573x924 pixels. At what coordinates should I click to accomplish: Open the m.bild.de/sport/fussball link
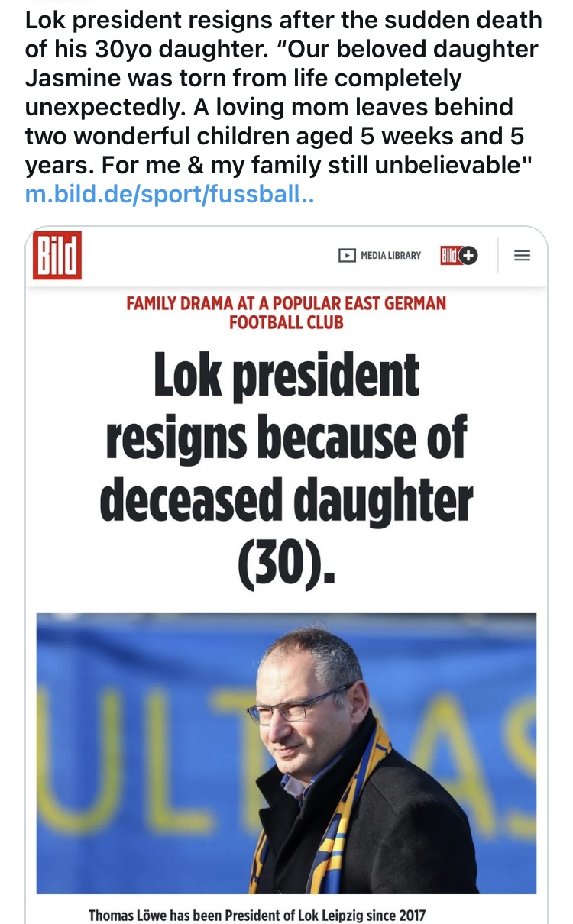170,194
